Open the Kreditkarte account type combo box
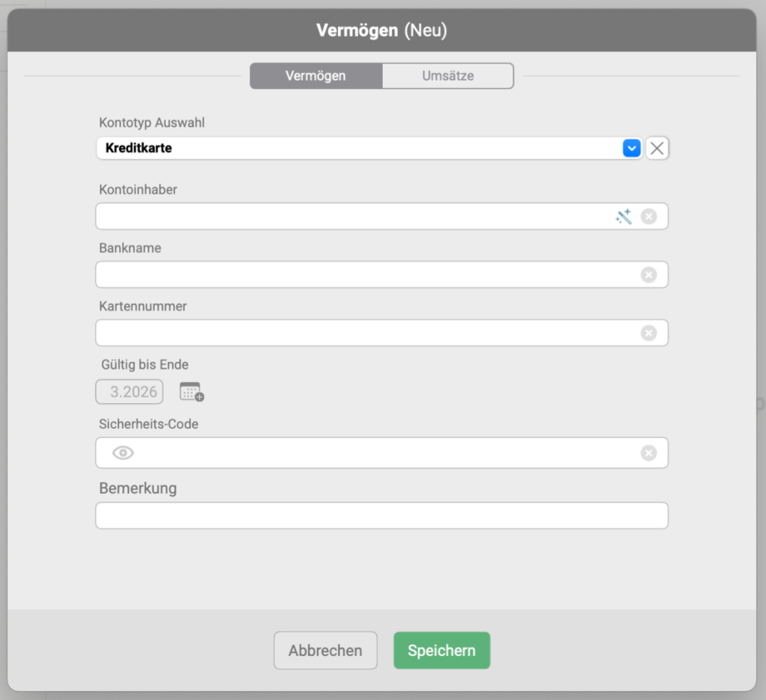 (x=359, y=148)
